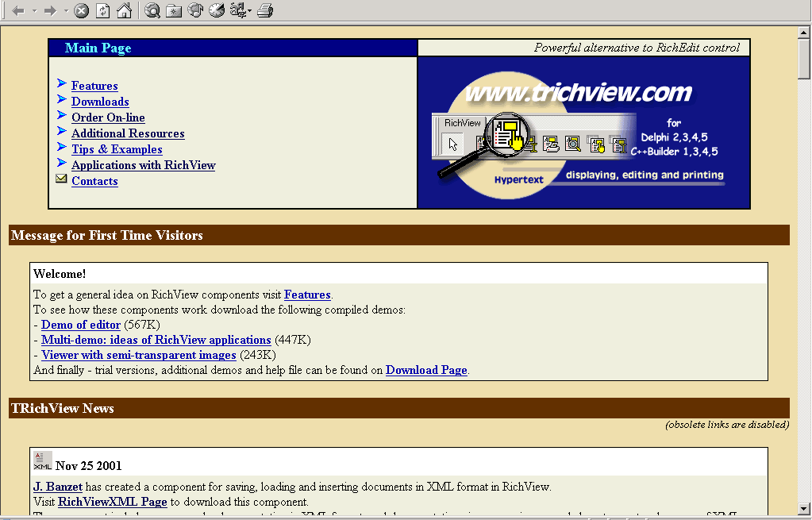Refresh the current page
The width and height of the screenshot is (812, 520).
(x=102, y=11)
